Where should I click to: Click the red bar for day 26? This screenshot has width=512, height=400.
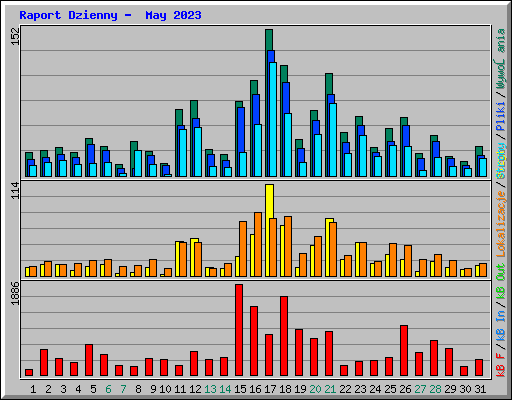404,351
